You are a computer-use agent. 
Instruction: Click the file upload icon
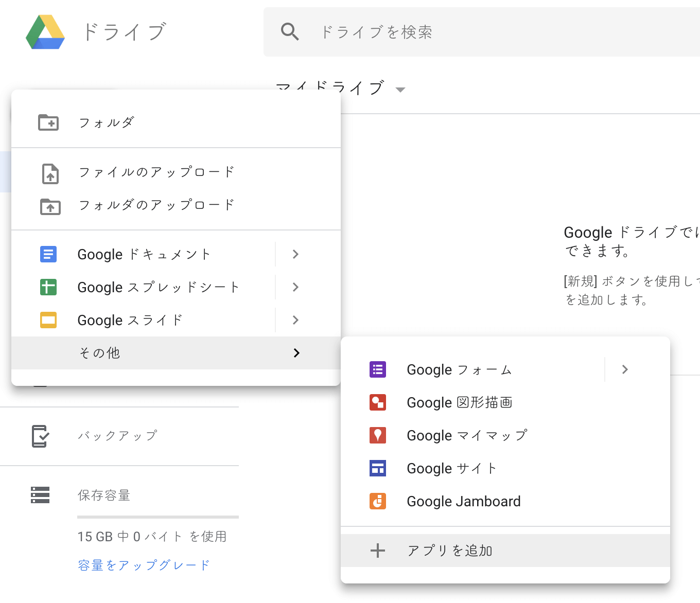tap(50, 173)
